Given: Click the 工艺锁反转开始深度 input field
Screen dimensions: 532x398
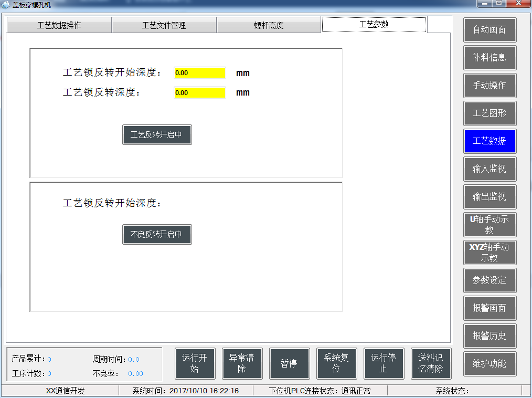Looking at the screenshot, I should point(199,72).
